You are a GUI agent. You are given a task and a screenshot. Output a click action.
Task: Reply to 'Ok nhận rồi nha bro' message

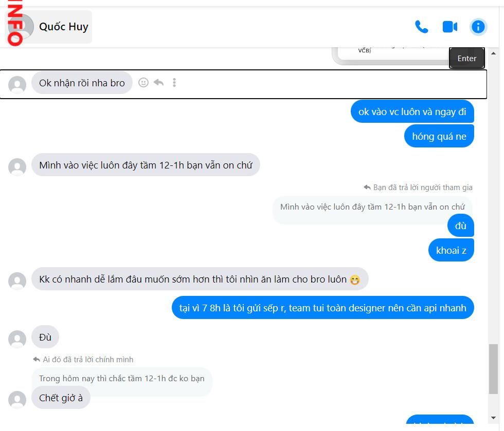pyautogui.click(x=159, y=83)
